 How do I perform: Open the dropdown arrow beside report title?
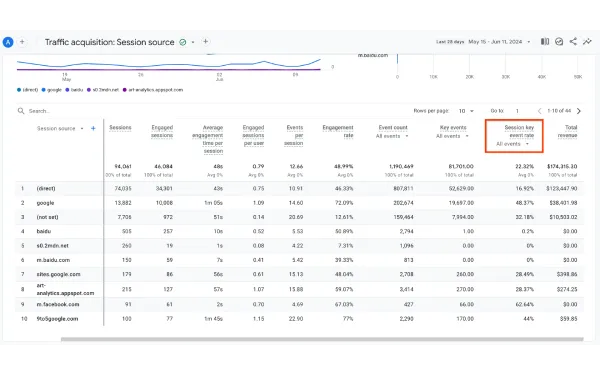coord(193,42)
